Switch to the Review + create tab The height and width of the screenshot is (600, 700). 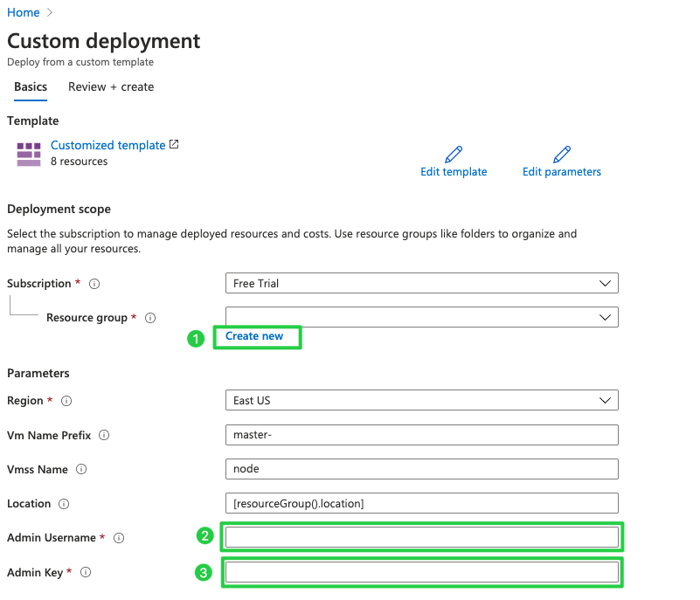tap(110, 86)
